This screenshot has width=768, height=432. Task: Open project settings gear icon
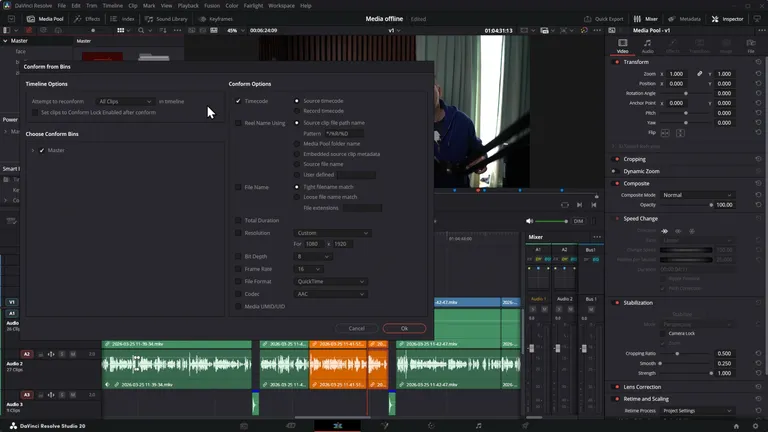(755, 426)
